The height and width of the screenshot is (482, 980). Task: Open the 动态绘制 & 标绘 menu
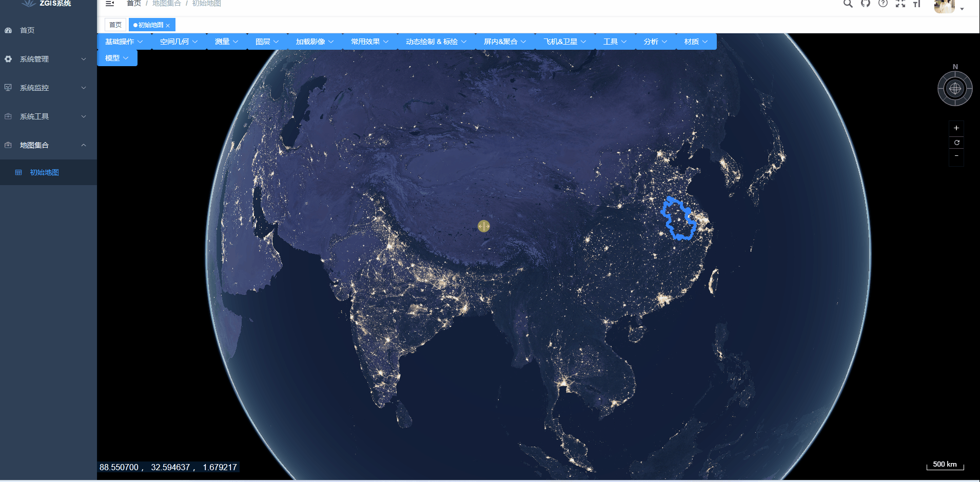coord(437,42)
